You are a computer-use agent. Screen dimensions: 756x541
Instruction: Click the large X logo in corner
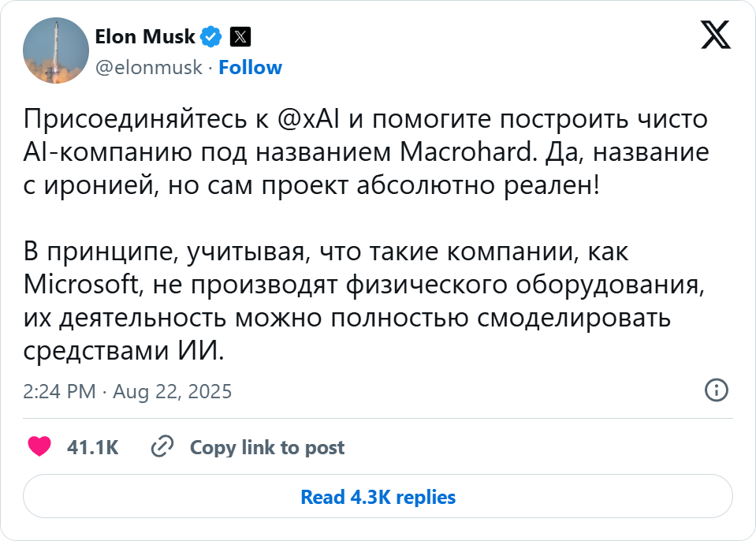coord(715,36)
